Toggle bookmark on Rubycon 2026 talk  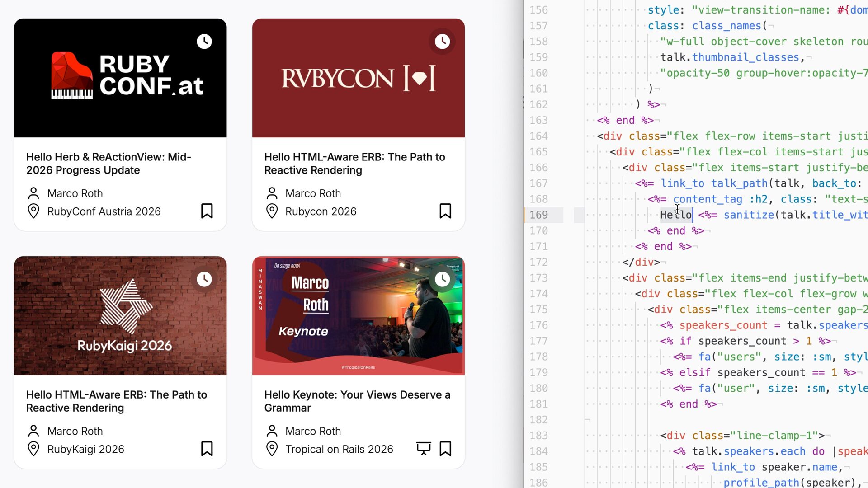pyautogui.click(x=445, y=211)
